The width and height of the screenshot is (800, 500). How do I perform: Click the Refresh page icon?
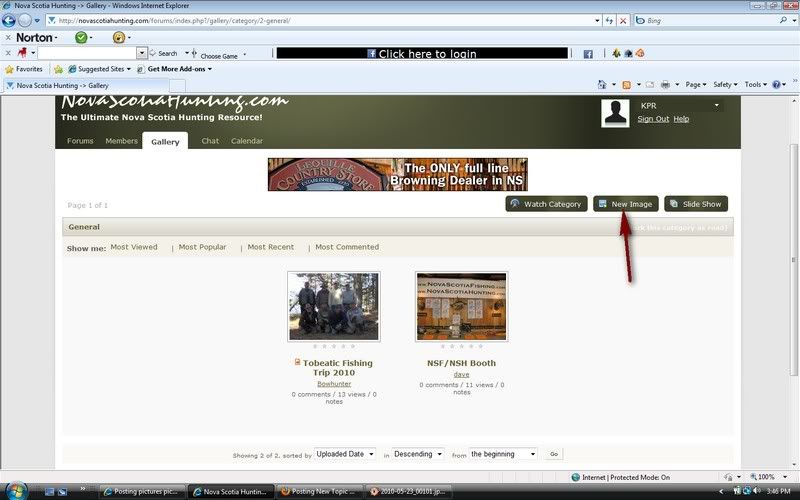click(x=609, y=21)
